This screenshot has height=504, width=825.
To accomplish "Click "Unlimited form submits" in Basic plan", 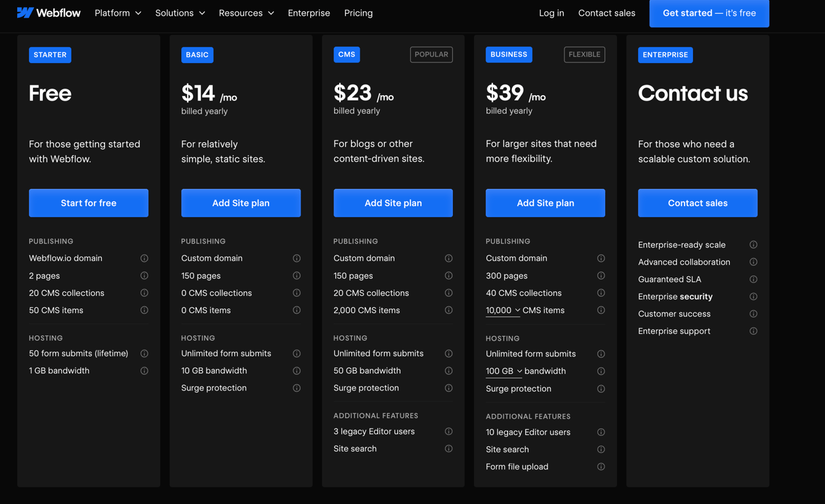I will point(226,354).
